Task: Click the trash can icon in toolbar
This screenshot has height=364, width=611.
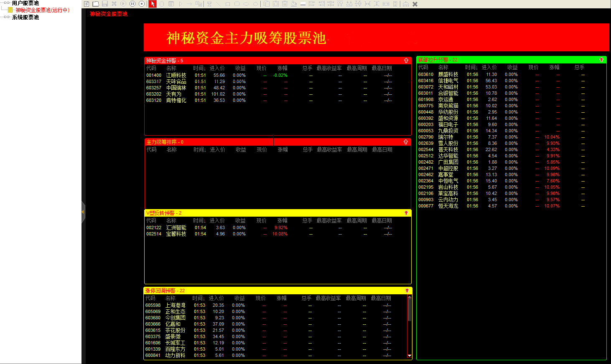Action: coord(285,4)
